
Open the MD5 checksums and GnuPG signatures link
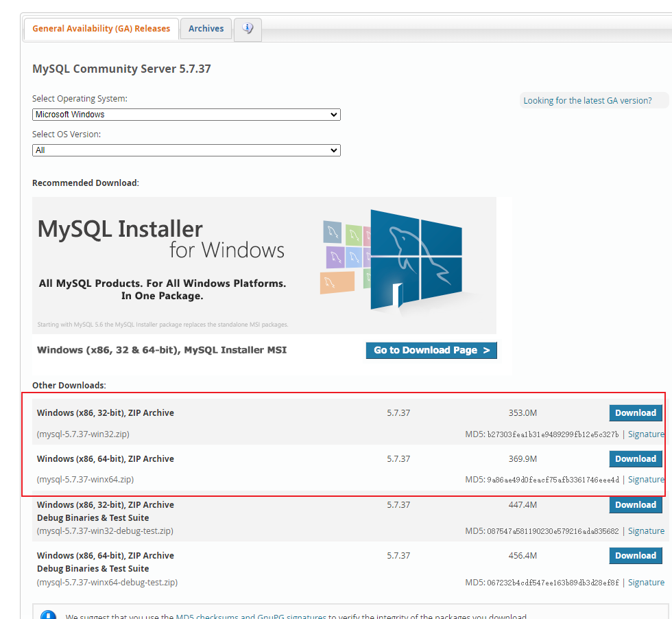(x=251, y=616)
